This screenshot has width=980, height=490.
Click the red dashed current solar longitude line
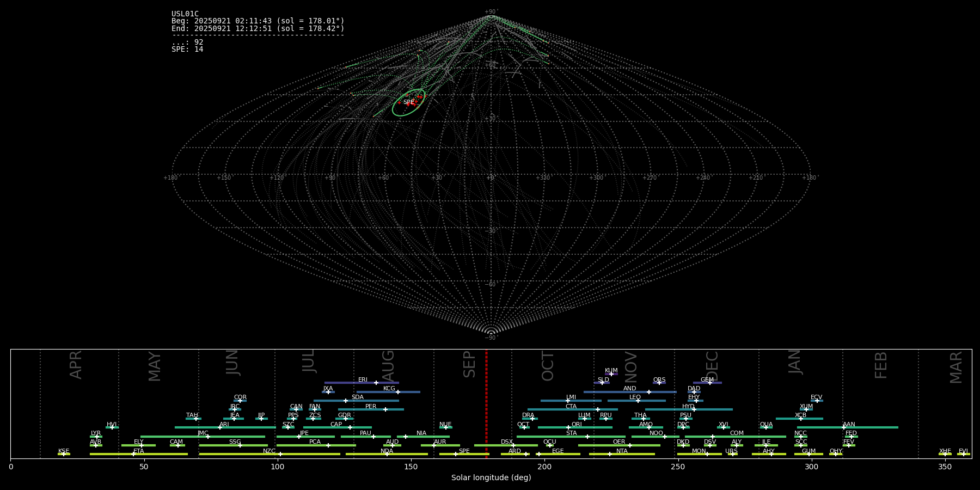(x=486, y=403)
